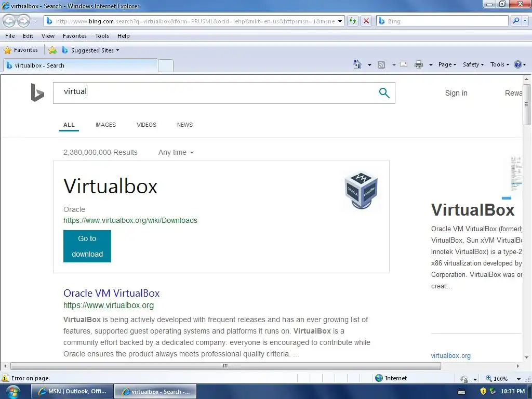Open the command bar Tools menu
The width and height of the screenshot is (532, 399).
click(499, 64)
